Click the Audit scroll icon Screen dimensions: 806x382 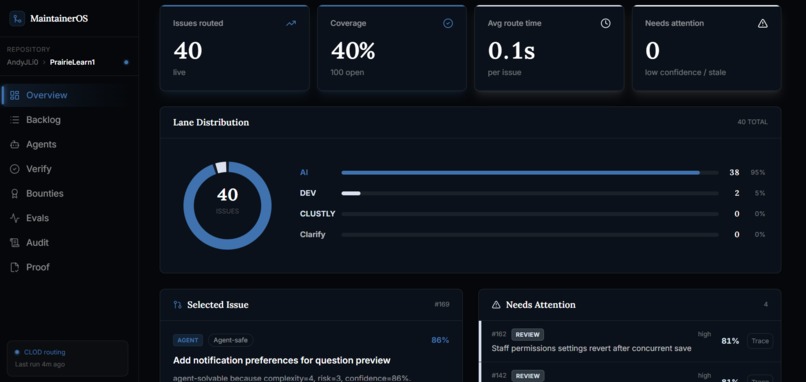tap(14, 243)
